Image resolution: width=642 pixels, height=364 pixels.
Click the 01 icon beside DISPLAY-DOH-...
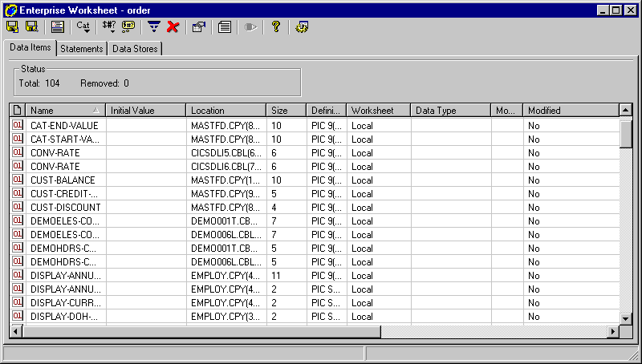pos(17,316)
